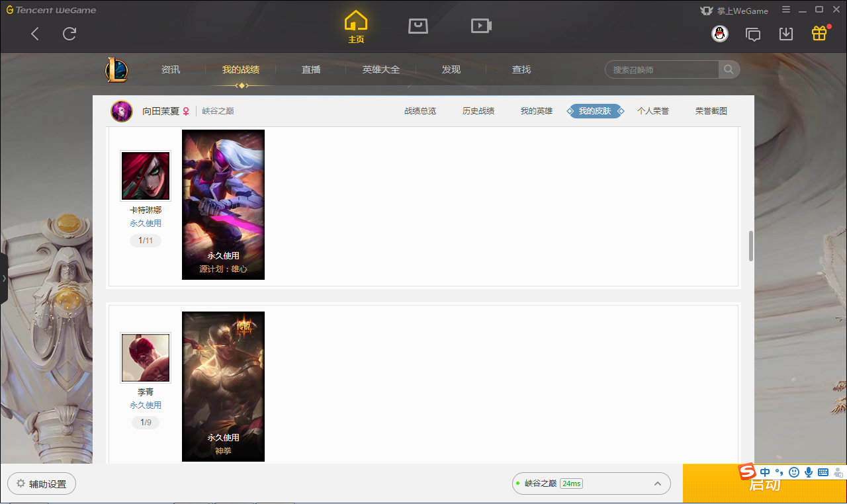Click the 搜索召唤师 search field

click(662, 69)
